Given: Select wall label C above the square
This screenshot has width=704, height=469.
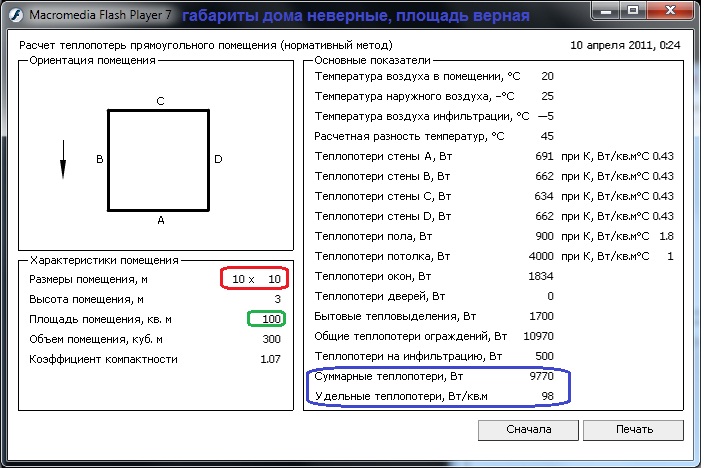Looking at the screenshot, I should 159,100.
